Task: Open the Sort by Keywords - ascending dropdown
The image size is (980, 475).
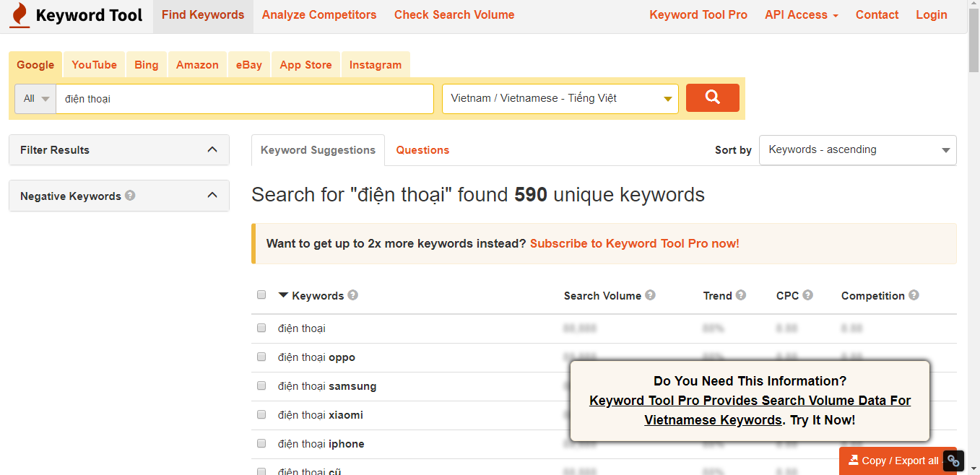Action: [857, 150]
